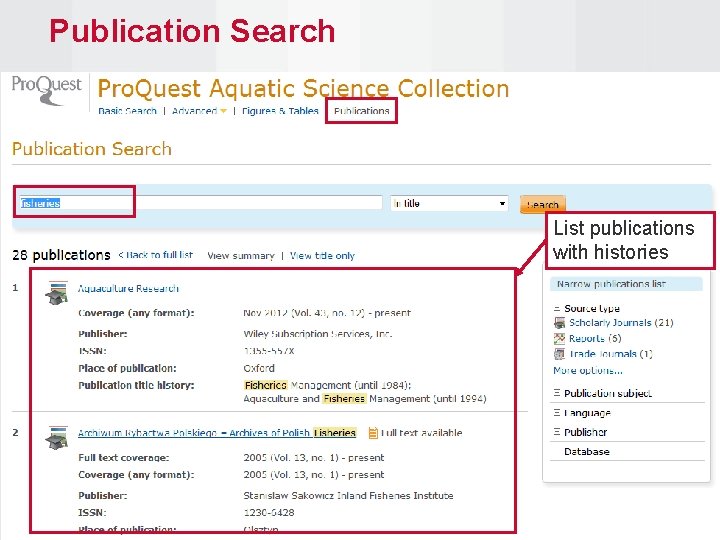Click 'Wiley Subscription Services, Inc.' publisher text
This screenshot has height=540, width=720.
(x=317, y=334)
